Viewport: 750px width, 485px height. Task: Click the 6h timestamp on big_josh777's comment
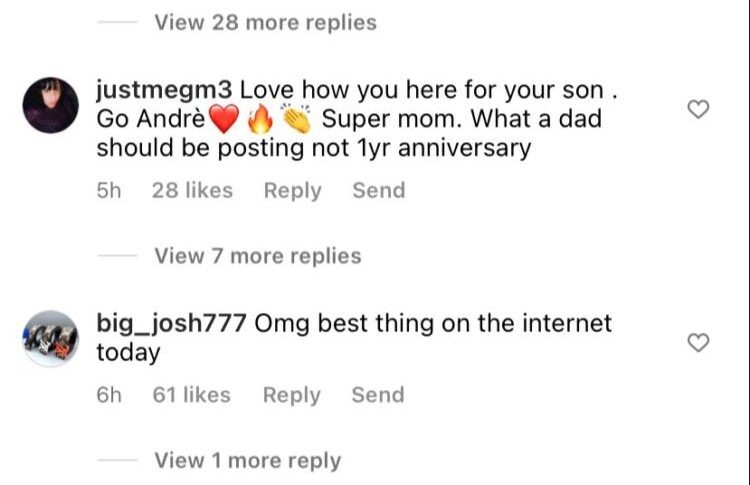(x=108, y=395)
